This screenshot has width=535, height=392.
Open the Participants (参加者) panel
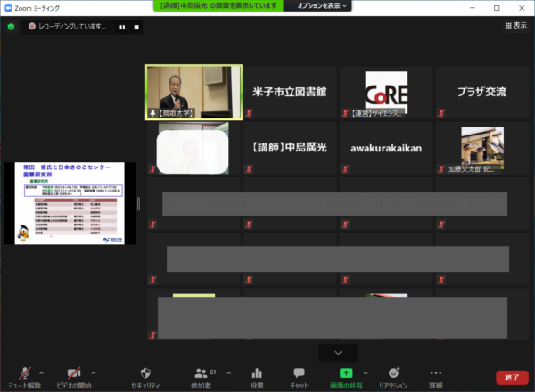202,378
